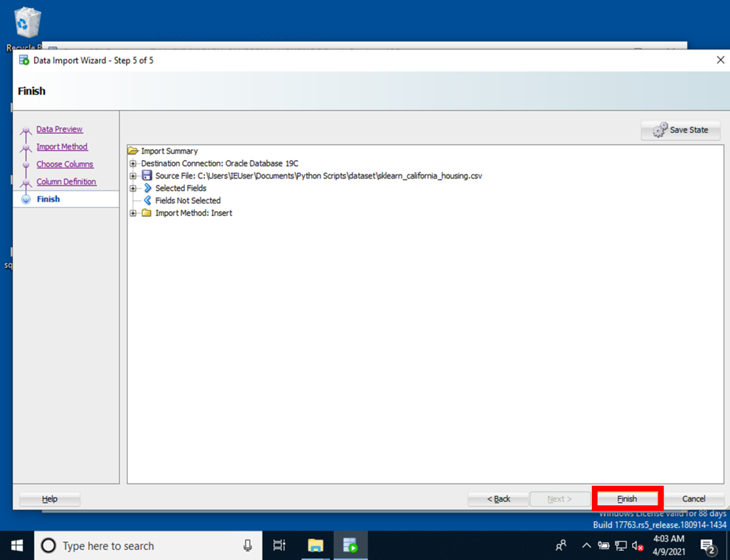730x560 pixels.
Task: Click the battery tray icon
Action: click(x=603, y=545)
